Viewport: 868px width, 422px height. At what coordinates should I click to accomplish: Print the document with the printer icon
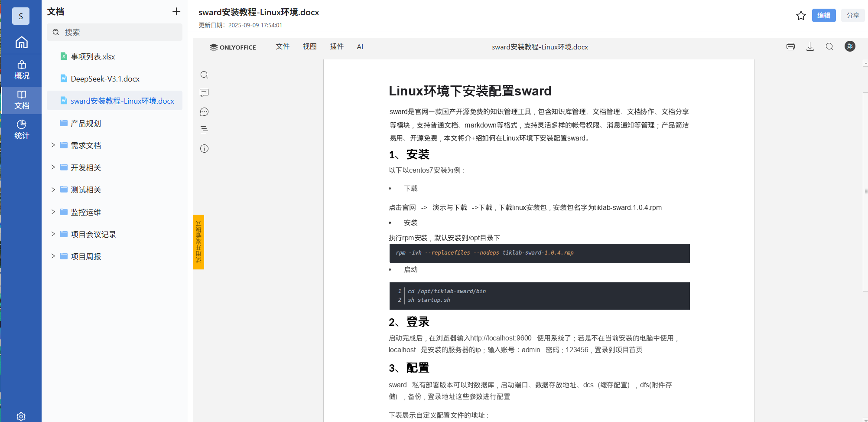click(790, 47)
